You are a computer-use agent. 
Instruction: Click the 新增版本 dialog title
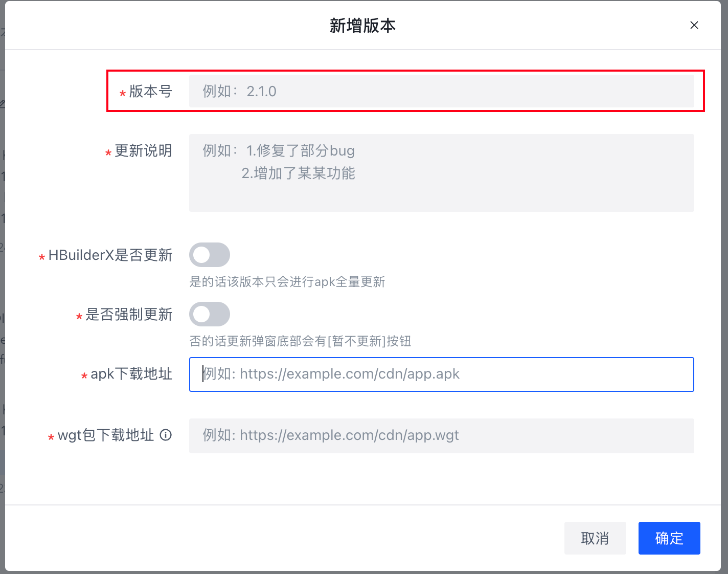tap(362, 26)
